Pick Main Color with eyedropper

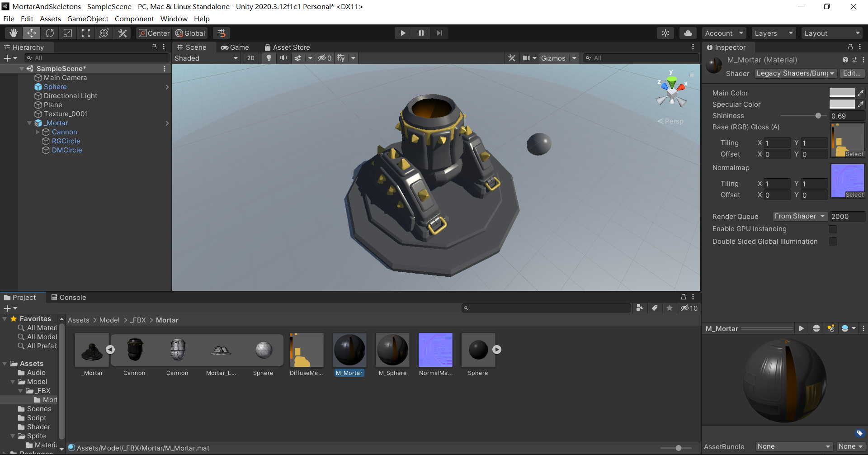[861, 93]
